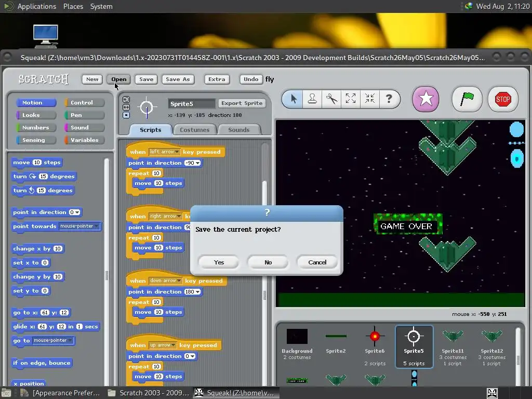Switch to the Scripts tab
Screen dimensions: 532x399
click(x=150, y=129)
